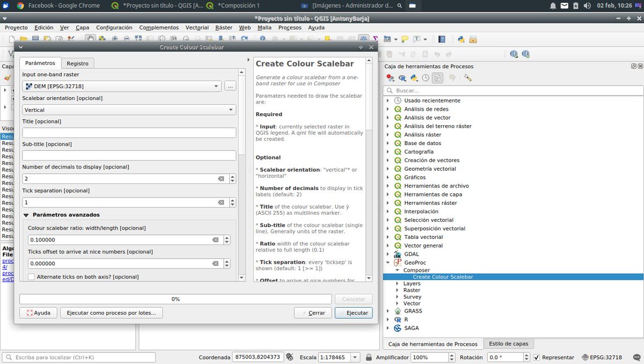Viewport: 644px width, 364px height.
Task: Click the browse ellipsis button for input raster
Action: (230, 86)
